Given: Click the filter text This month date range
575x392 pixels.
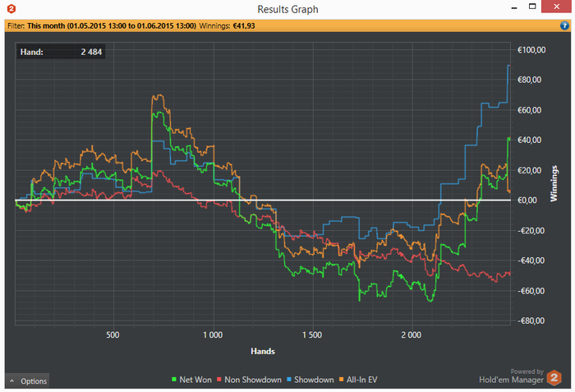Looking at the screenshot, I should (112, 25).
